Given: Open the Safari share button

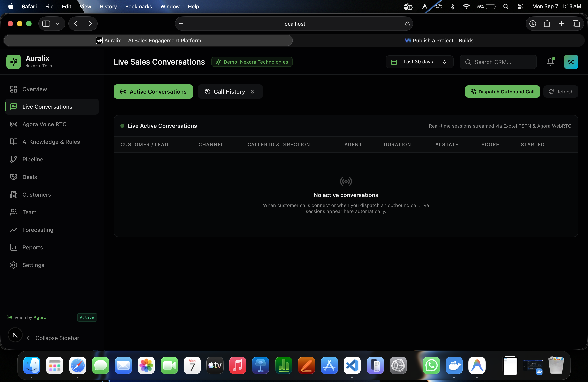Looking at the screenshot, I should 547,23.
